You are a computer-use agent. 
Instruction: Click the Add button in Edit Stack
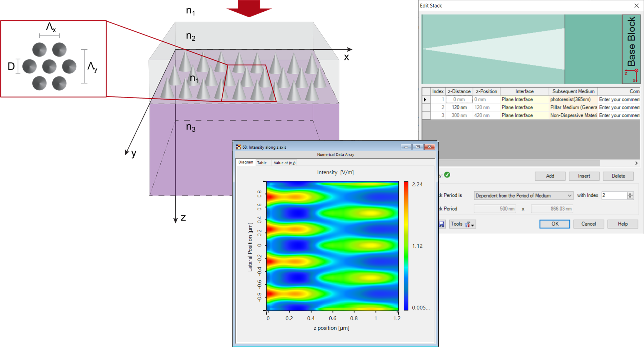pyautogui.click(x=550, y=176)
